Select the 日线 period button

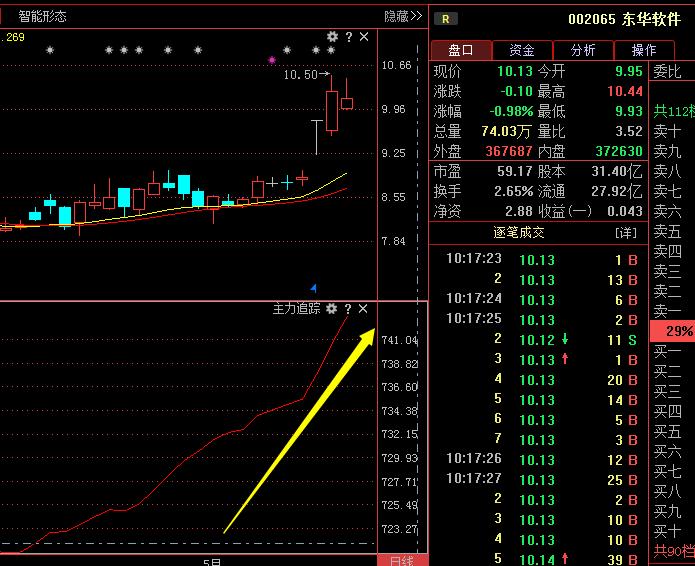point(402,561)
